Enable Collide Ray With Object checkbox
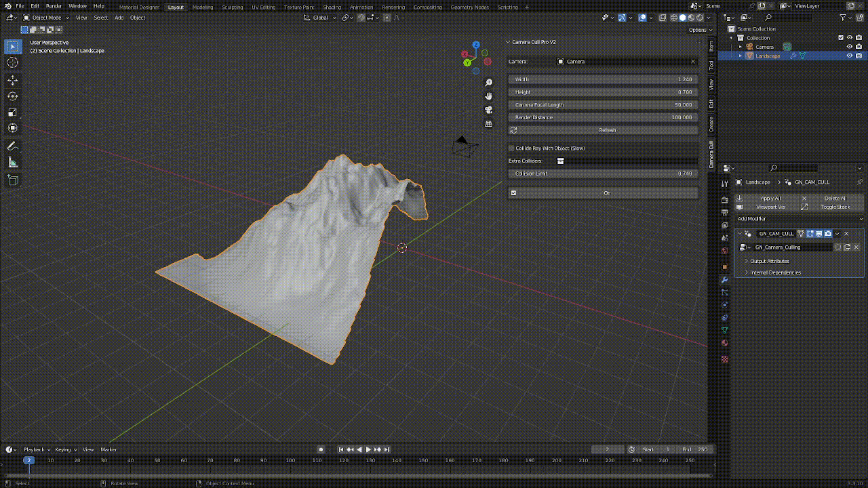Viewport: 868px width, 488px height. (x=511, y=148)
